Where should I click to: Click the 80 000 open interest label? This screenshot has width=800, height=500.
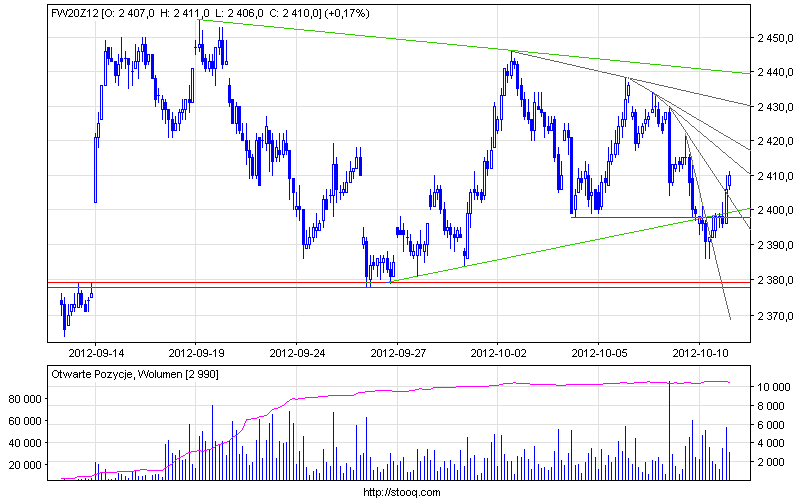[25, 399]
